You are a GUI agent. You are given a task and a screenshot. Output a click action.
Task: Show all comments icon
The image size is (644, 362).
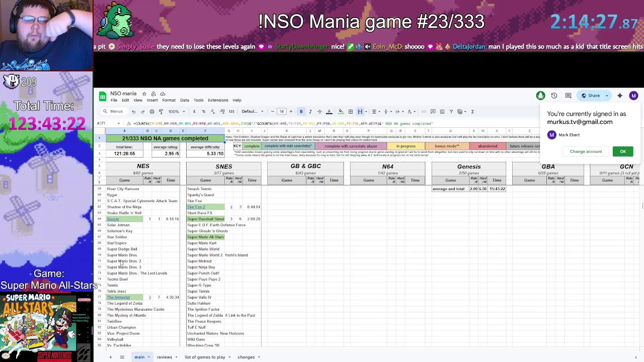point(568,96)
